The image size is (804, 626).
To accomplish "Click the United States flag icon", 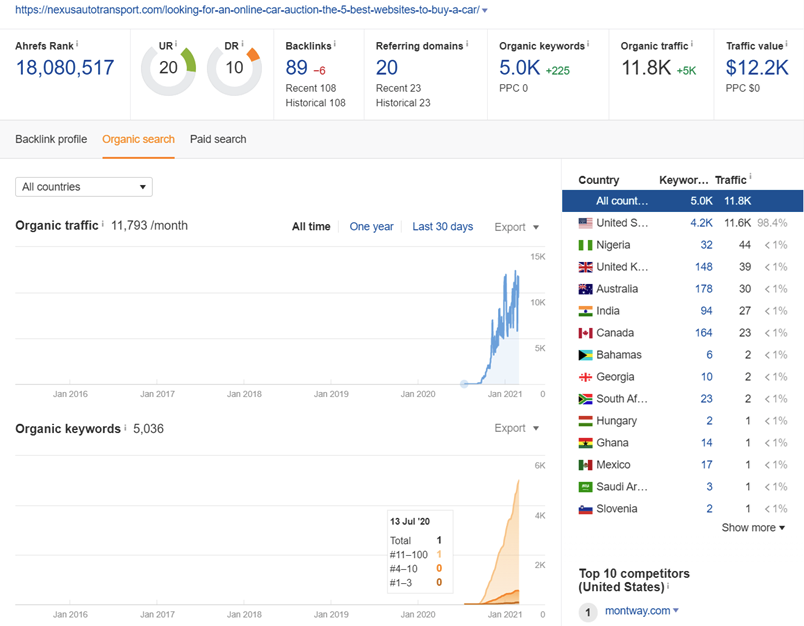I will tap(586, 223).
